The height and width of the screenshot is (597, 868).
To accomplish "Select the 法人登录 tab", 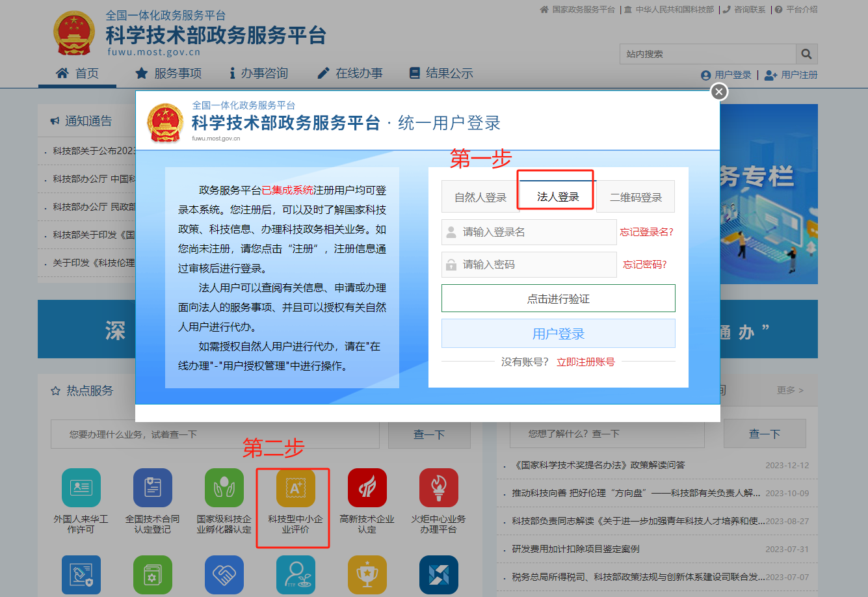I will pos(557,196).
